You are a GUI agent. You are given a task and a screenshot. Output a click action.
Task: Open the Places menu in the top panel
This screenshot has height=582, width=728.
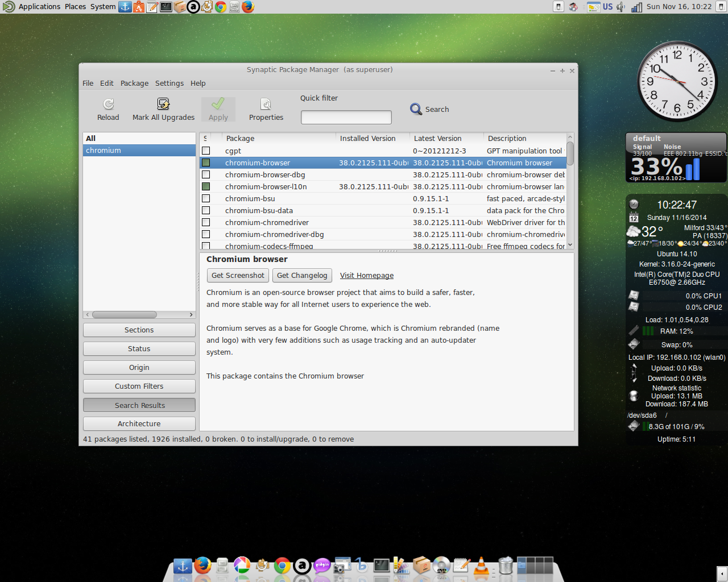pyautogui.click(x=75, y=7)
